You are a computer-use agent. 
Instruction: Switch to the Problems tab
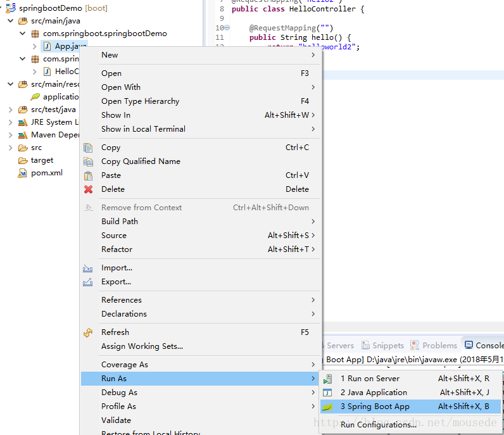coord(439,346)
